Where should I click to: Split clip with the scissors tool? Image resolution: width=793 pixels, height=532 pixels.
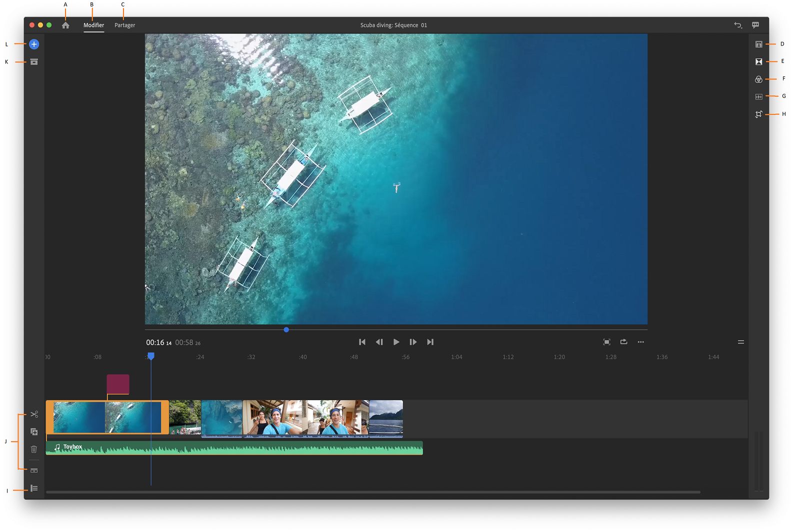(34, 414)
